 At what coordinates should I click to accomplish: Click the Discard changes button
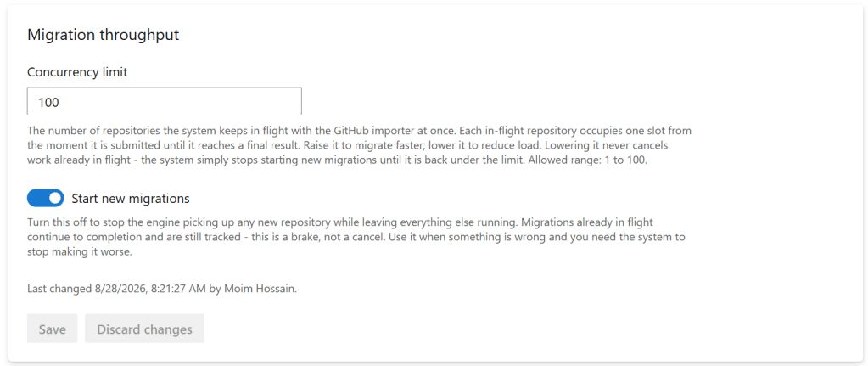144,329
